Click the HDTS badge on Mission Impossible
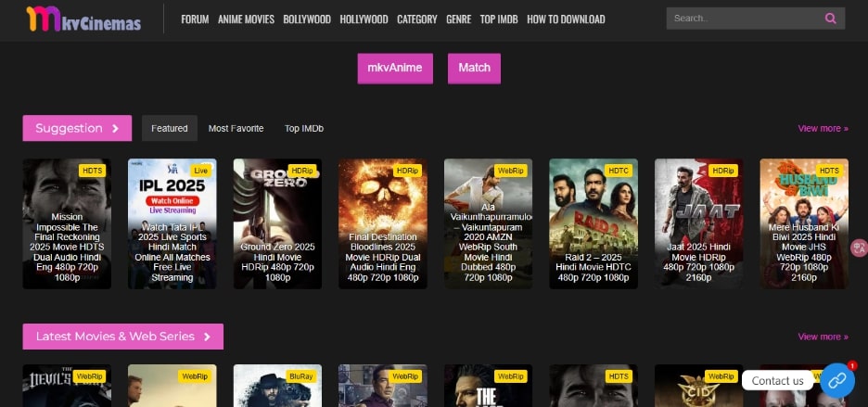868x407 pixels. tap(92, 171)
